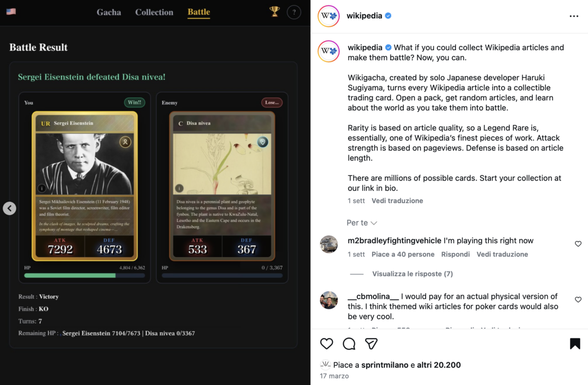Open the three-dot more options menu
588x385 pixels.
click(574, 16)
